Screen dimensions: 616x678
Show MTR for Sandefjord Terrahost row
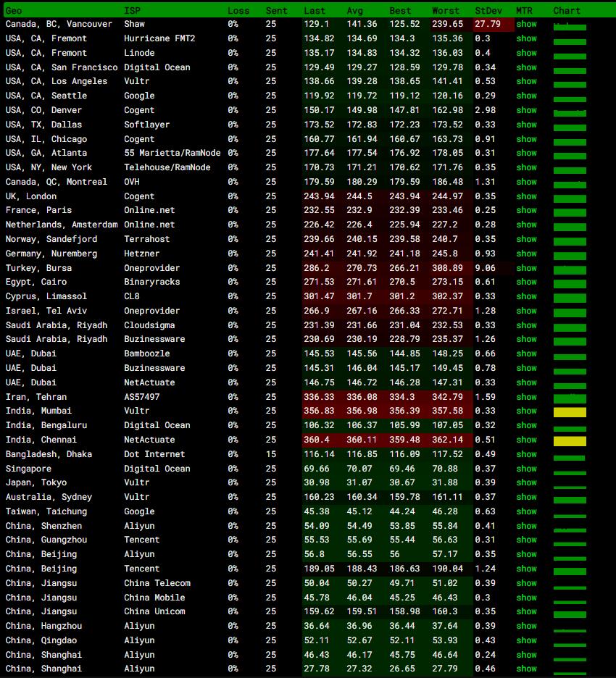click(x=526, y=239)
